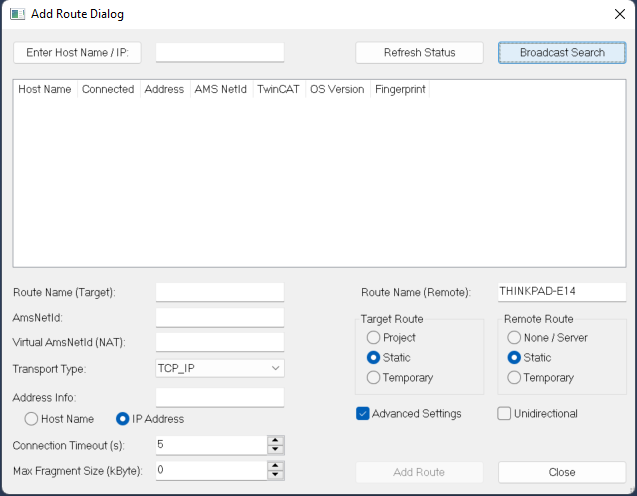Click the Route Name (Remote) field
637x496 pixels.
tap(561, 292)
